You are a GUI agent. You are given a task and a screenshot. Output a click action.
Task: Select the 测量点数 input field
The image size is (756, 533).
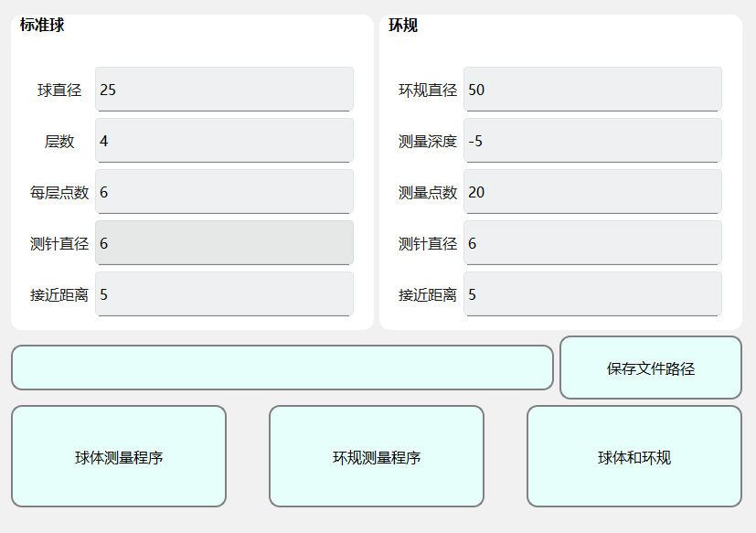point(592,192)
